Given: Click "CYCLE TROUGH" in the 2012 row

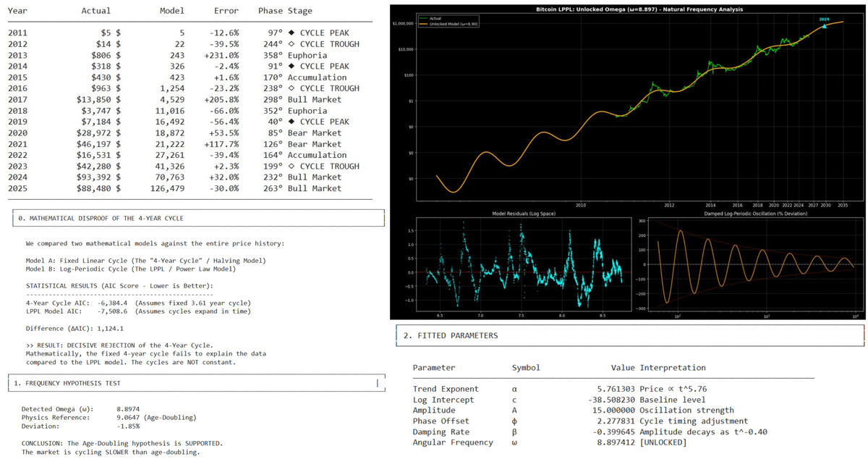Looking at the screenshot, I should pyautogui.click(x=329, y=44).
